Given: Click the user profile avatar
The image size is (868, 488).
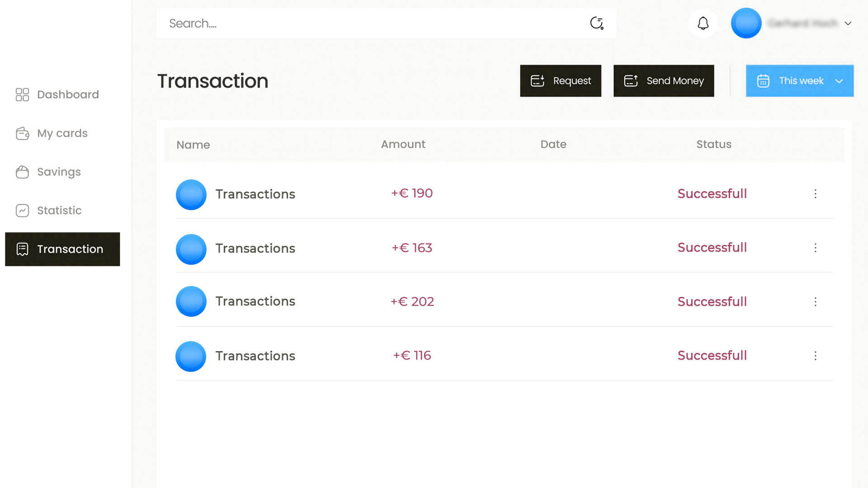Looking at the screenshot, I should 746,23.
